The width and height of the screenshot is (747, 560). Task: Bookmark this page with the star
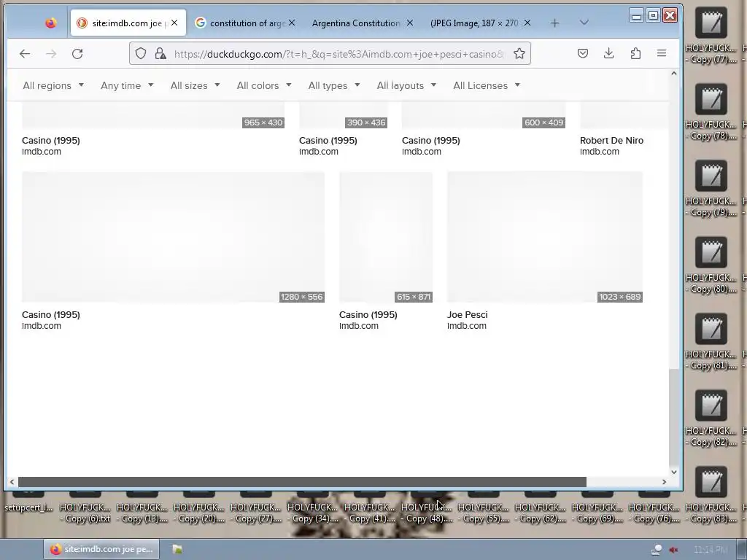point(519,53)
